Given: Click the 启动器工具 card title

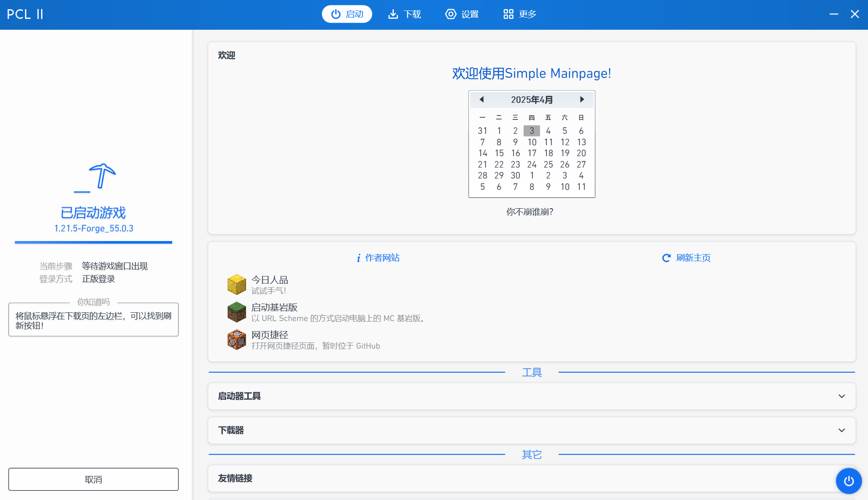Looking at the screenshot, I should (x=240, y=396).
